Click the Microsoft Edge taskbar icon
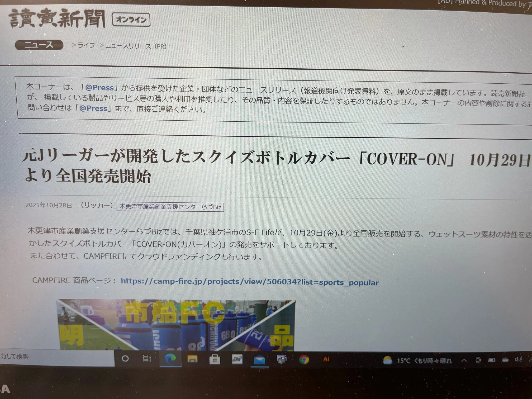The height and width of the screenshot is (399, 532). tap(170, 359)
